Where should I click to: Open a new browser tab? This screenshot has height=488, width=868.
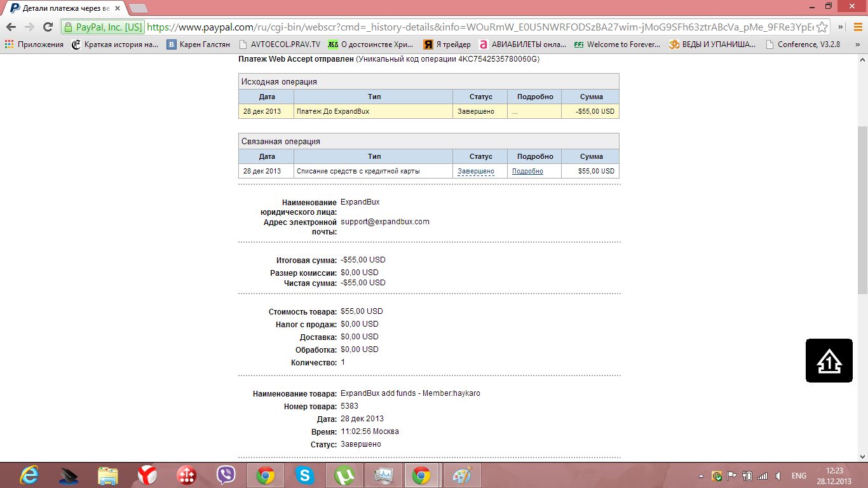pos(139,8)
